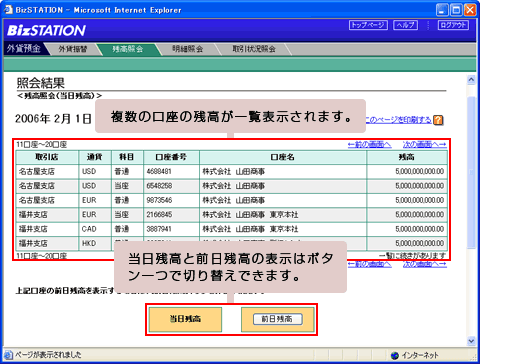Click 口座番号 column header
Image resolution: width=530 pixels, height=364 pixels.
point(171,157)
